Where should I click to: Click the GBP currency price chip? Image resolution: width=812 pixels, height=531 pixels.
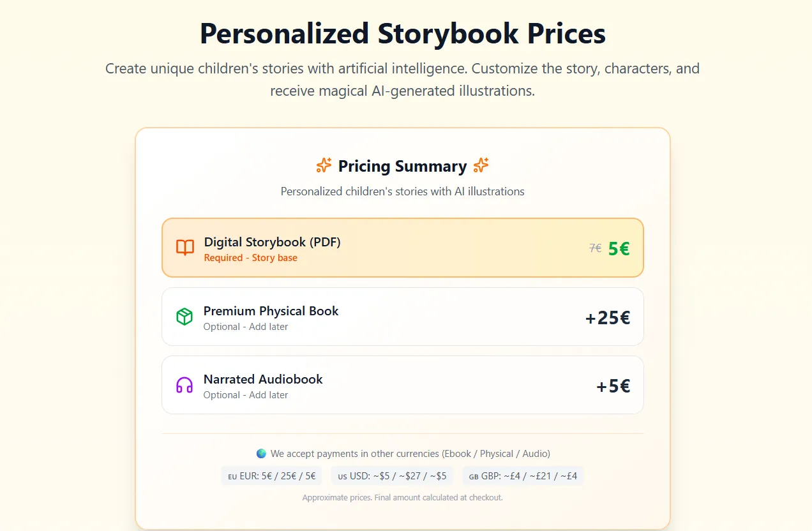(x=523, y=476)
